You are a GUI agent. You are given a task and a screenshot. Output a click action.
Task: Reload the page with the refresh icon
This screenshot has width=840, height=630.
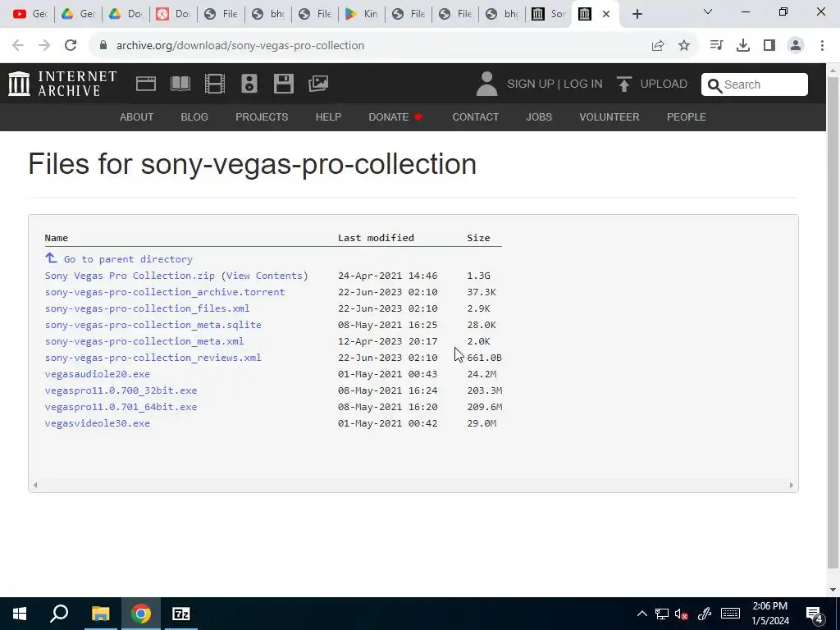point(71,45)
